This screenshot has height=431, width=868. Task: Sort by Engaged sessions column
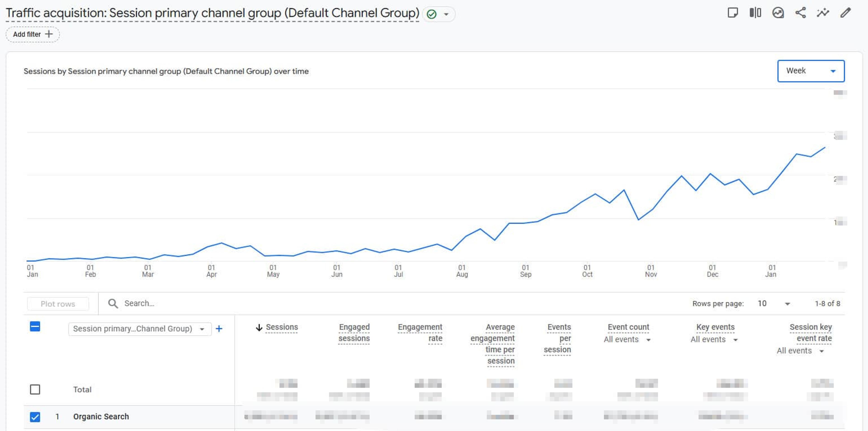click(x=354, y=333)
